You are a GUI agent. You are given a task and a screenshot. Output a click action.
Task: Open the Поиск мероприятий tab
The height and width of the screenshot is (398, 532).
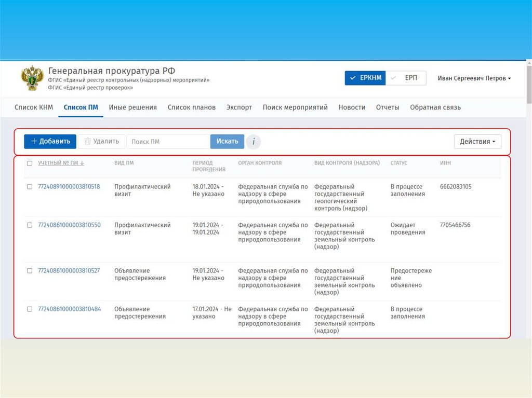pyautogui.click(x=295, y=107)
